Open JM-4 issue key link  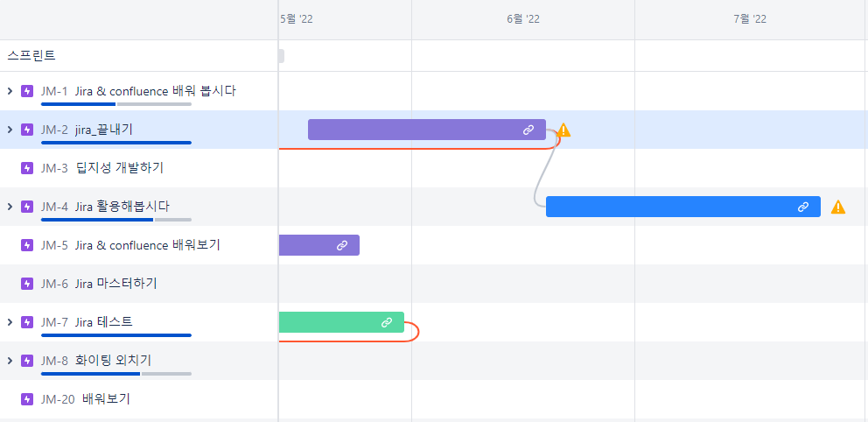pos(54,207)
